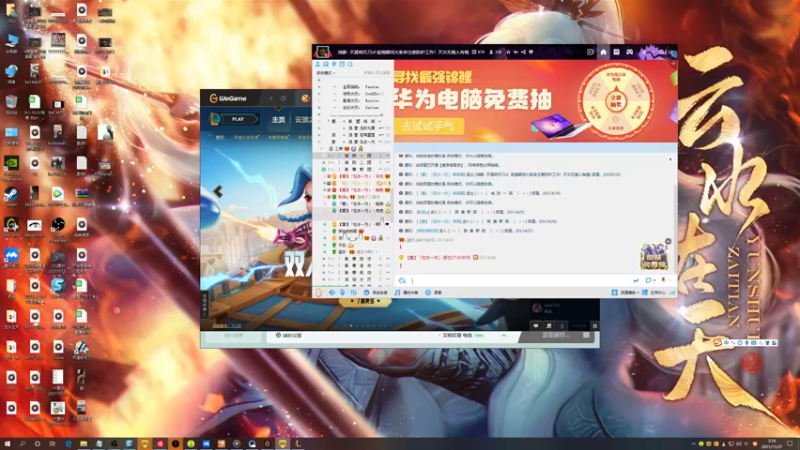Dismiss the floating game promo with its minus button
This screenshot has height=450, width=800.
[668, 241]
